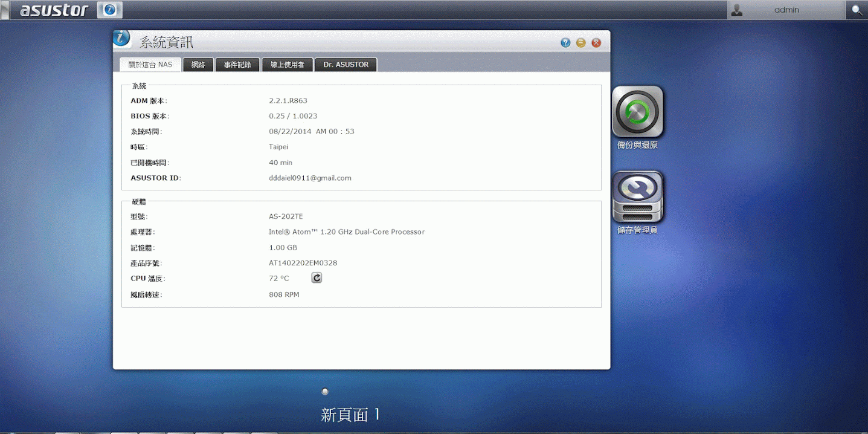Open the admin user menu

tap(786, 10)
